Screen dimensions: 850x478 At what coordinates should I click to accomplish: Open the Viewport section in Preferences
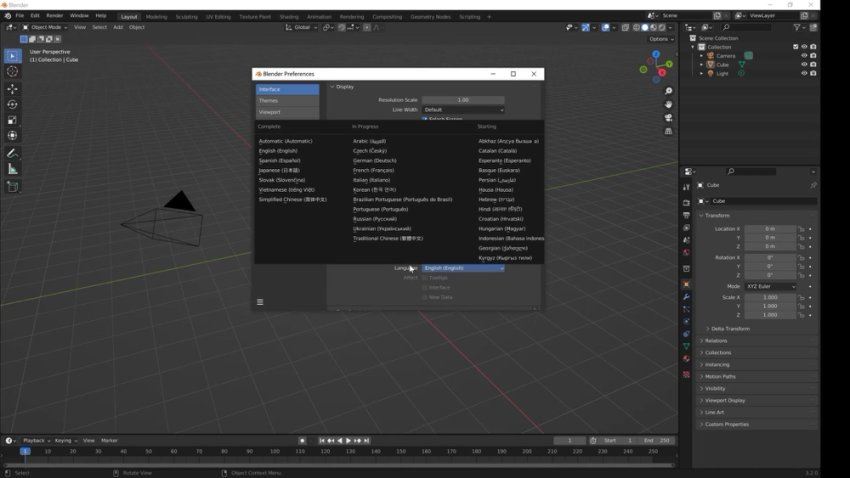pos(287,112)
